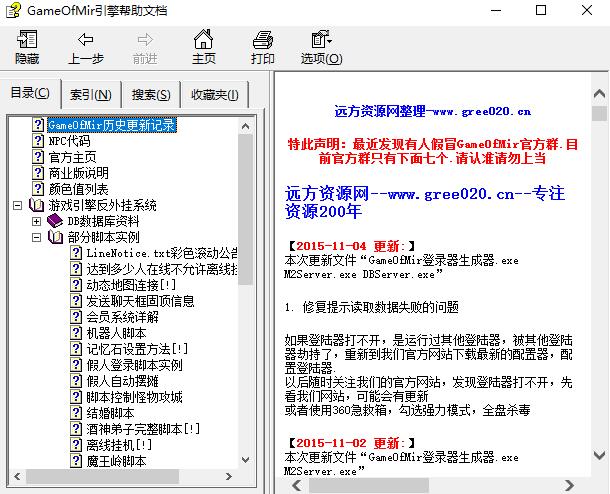Click the 前进 forward arrow icon
The image size is (610, 494).
point(145,39)
